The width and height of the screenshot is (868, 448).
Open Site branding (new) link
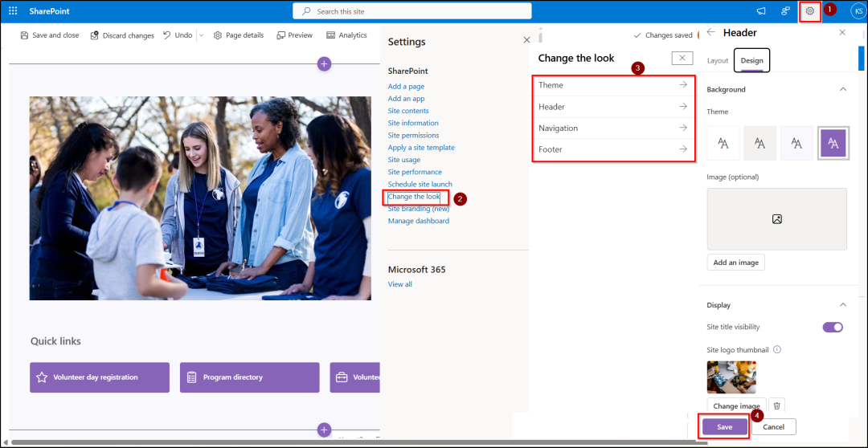point(419,209)
